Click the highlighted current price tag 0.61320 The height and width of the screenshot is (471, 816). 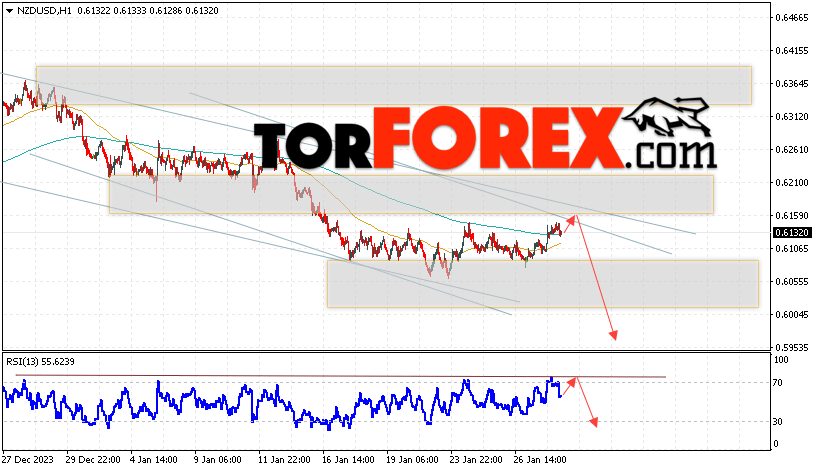[x=792, y=233]
